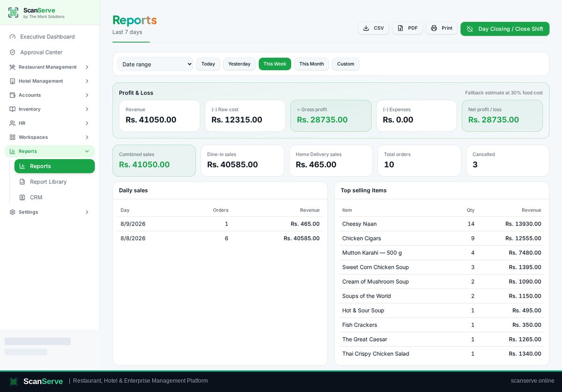The height and width of the screenshot is (392, 562).
Task: Expand Inventory chevron
Action: (87, 109)
